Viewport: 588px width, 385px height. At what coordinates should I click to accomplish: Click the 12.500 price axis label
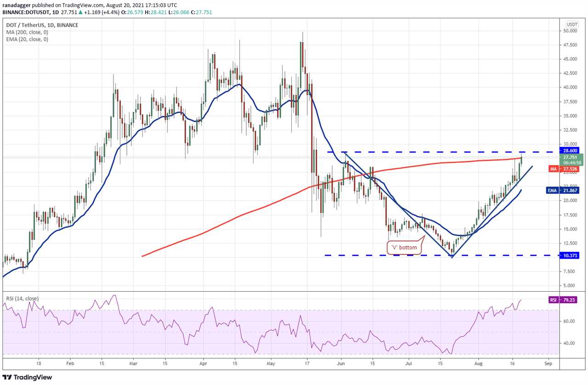tap(571, 243)
